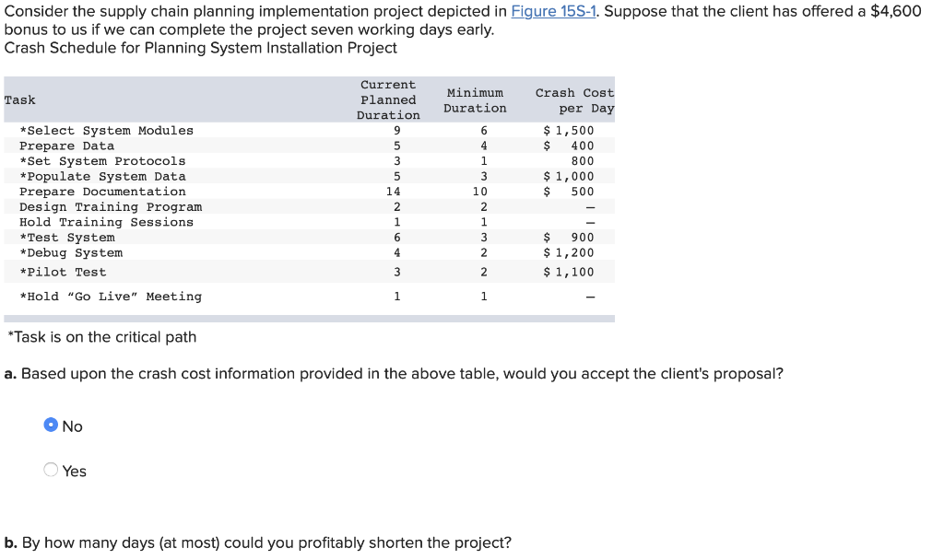
Task: Click the Minimum Duration column header
Action: 475,100
